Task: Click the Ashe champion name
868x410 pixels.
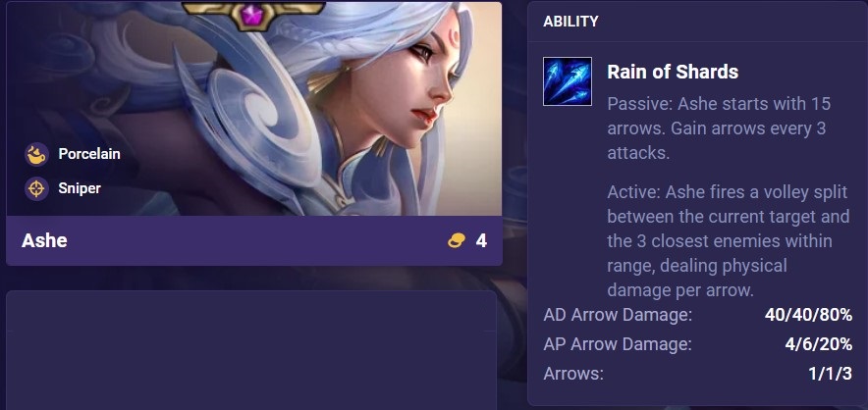Action: pos(44,240)
